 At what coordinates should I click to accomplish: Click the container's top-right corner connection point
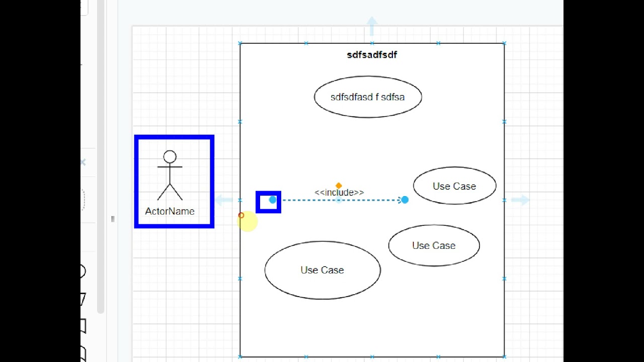click(x=504, y=43)
